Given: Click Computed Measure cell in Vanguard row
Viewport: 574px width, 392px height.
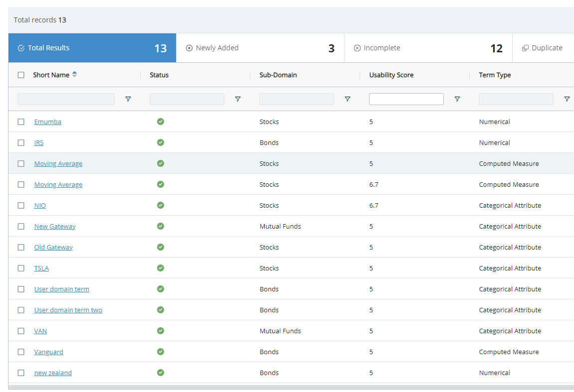Looking at the screenshot, I should [x=509, y=352].
